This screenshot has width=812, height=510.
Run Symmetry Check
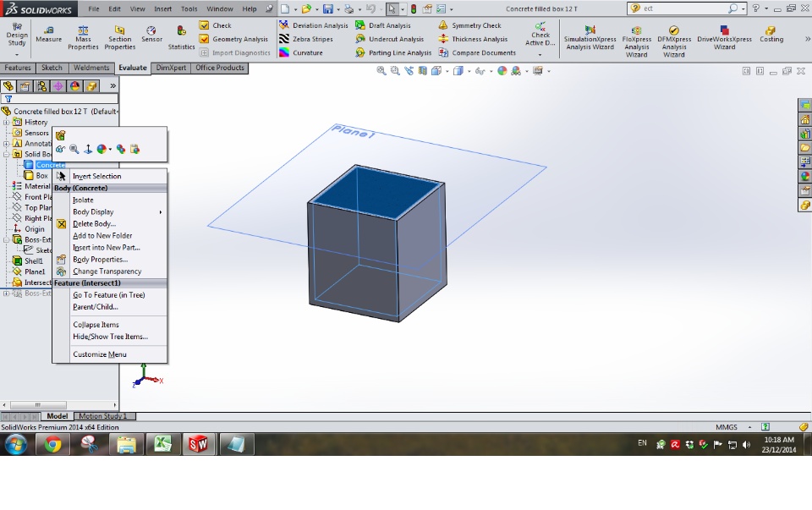[x=469, y=25]
